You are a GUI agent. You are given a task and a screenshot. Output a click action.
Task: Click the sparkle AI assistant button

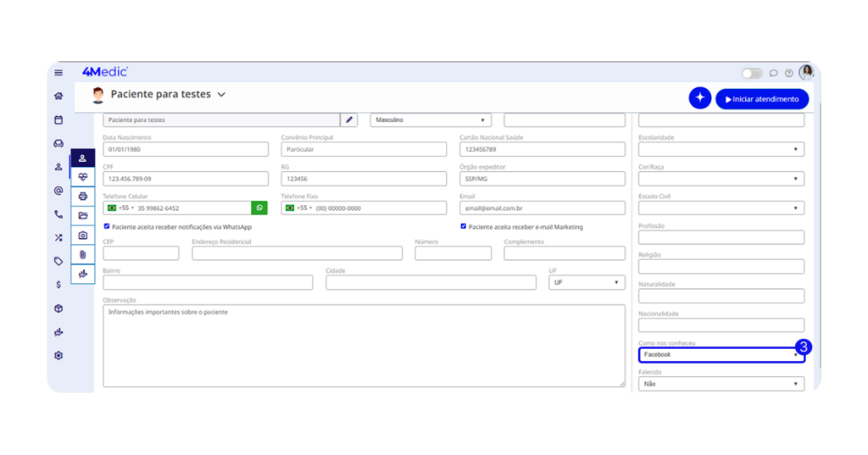699,98
